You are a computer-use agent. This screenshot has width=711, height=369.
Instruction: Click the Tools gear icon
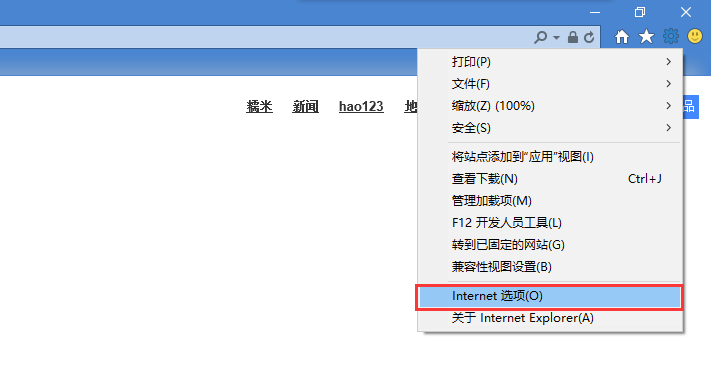click(671, 36)
